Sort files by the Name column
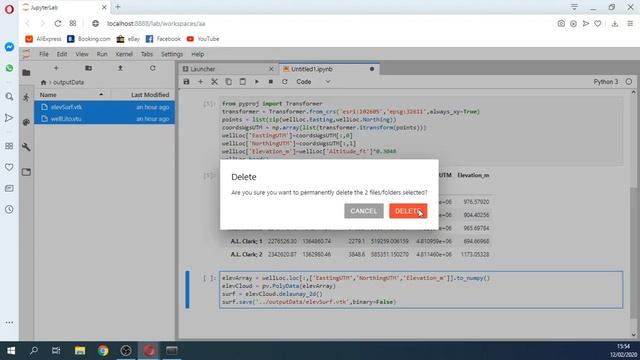 72,95
